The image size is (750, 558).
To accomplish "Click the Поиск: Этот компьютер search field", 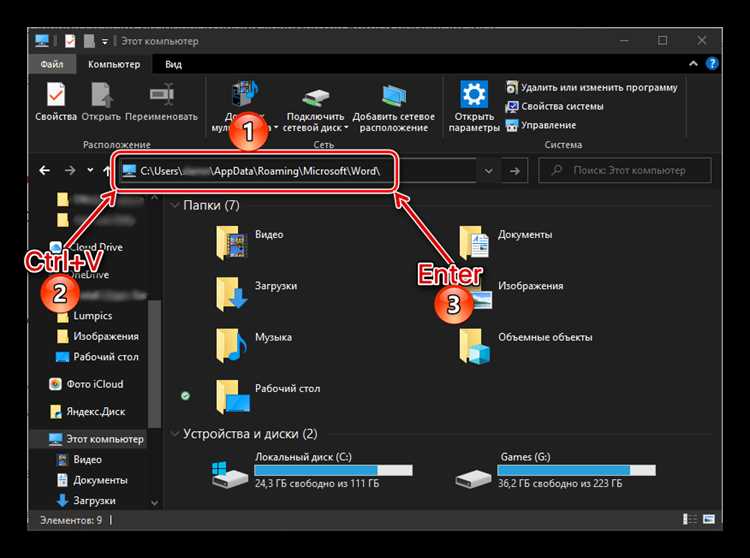I will click(x=625, y=170).
